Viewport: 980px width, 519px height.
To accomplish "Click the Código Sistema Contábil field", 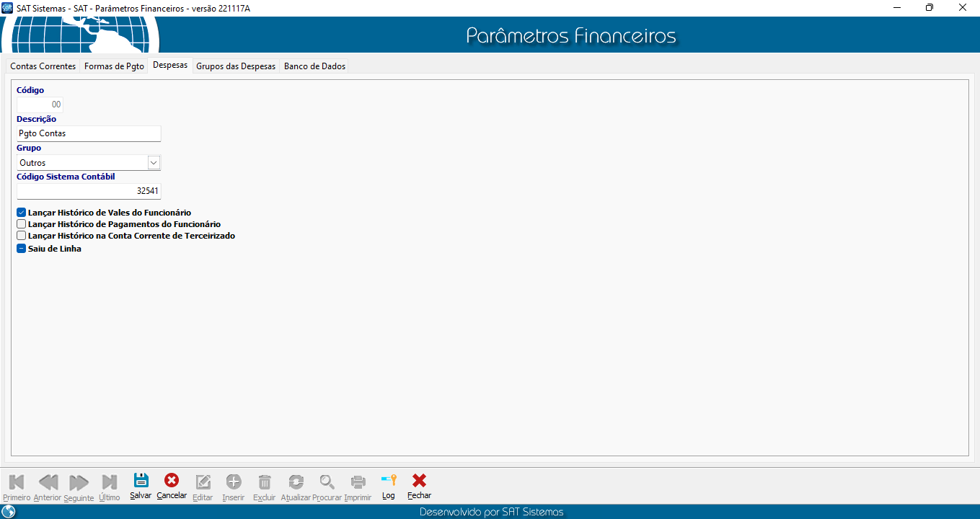I will 89,191.
